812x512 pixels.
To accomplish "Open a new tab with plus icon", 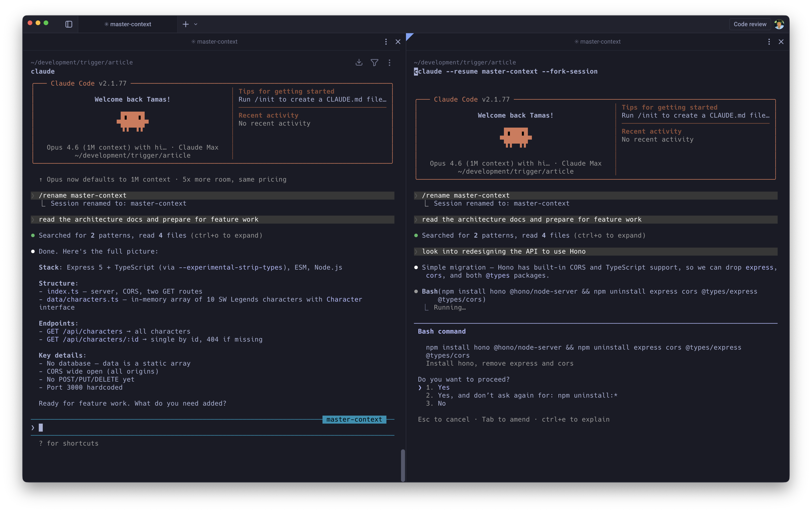I will click(185, 24).
